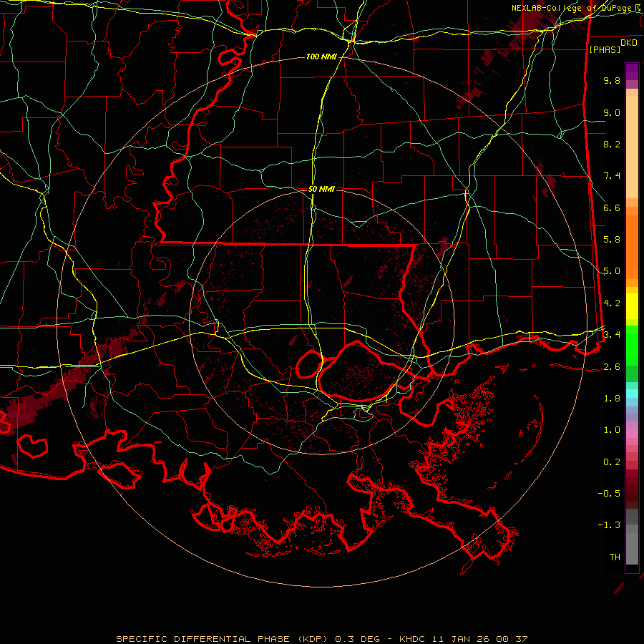Click the 9.0 value on color scale
This screenshot has height=644, width=644.
coord(612,112)
